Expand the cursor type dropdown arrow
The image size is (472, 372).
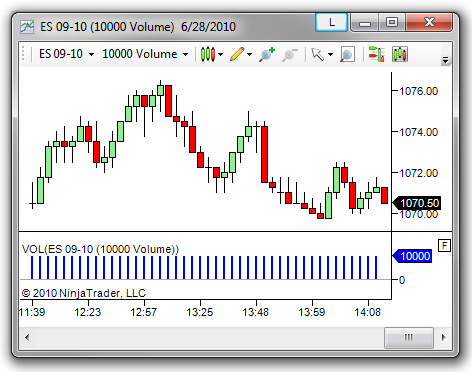(330, 54)
